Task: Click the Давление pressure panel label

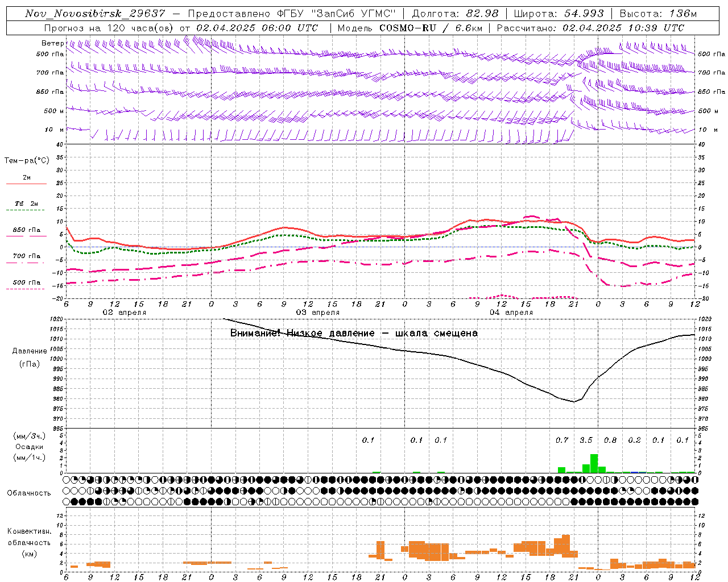Action: tap(30, 351)
